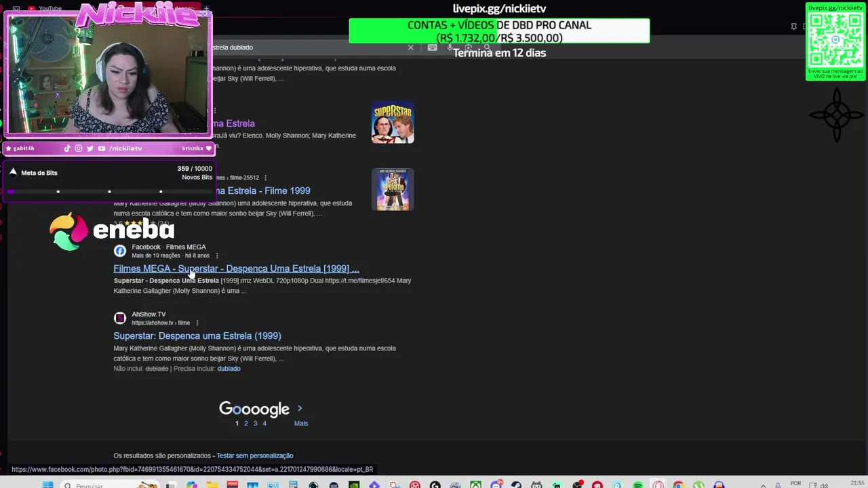This screenshot has height=488, width=868.
Task: Open options menu beside 'há 8 anos'
Action: [x=217, y=256]
